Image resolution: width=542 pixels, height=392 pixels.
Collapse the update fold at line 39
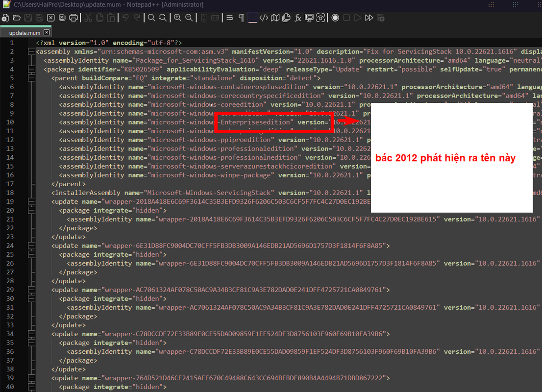(x=31, y=378)
